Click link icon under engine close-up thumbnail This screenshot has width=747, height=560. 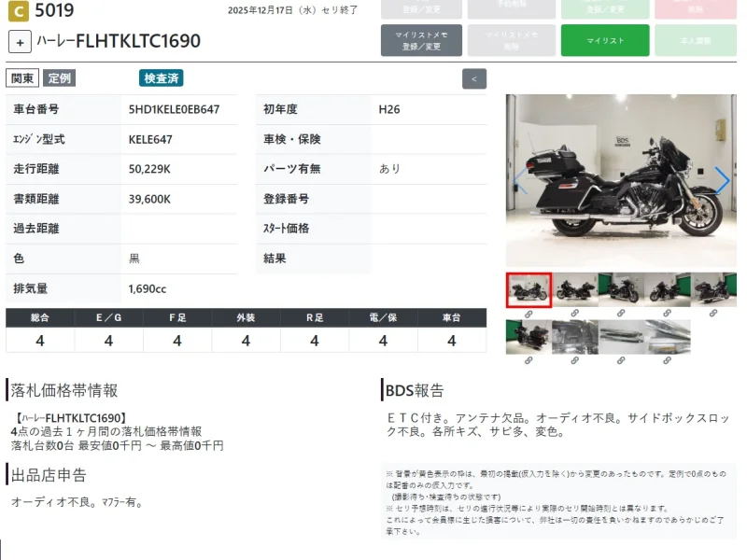(574, 360)
